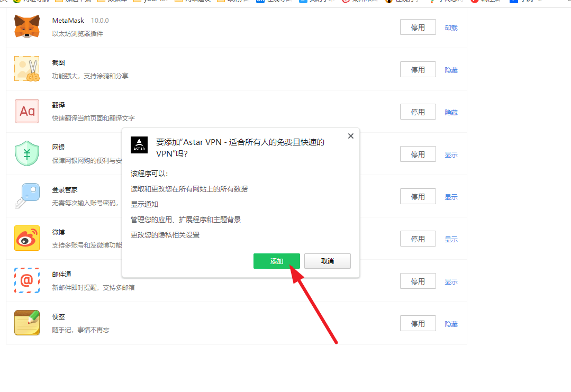The image size is (571, 392).
Task: Disable the 网银 extension with 停用
Action: click(418, 154)
